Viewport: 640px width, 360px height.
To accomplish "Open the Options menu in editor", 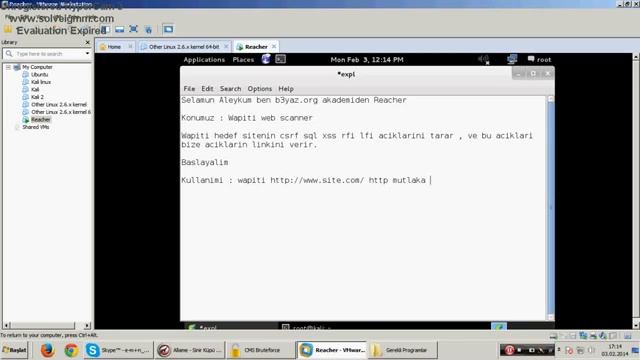I will tap(260, 89).
